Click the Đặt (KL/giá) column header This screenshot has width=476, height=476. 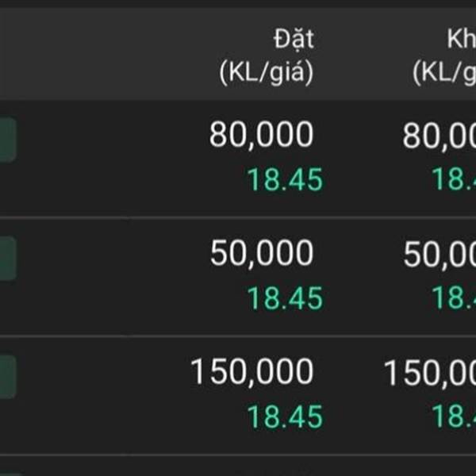tap(267, 56)
